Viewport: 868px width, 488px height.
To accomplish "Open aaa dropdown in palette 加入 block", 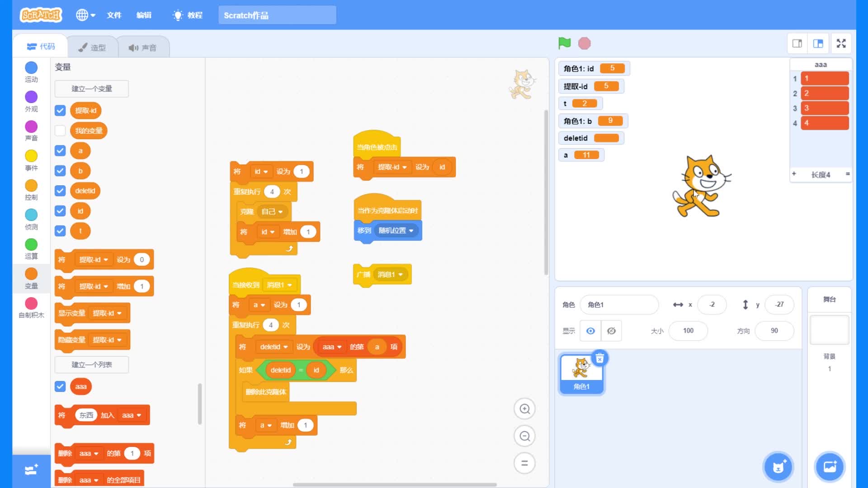I will click(131, 415).
